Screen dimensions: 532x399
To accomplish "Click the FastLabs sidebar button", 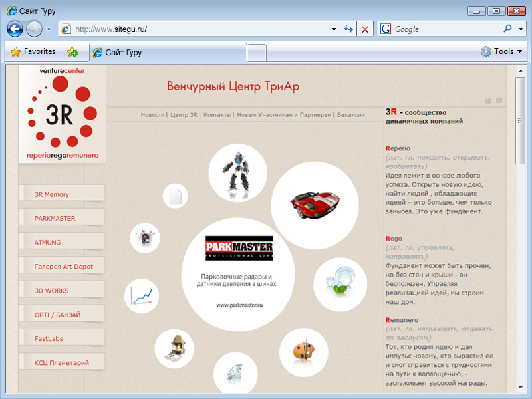I will [62, 338].
